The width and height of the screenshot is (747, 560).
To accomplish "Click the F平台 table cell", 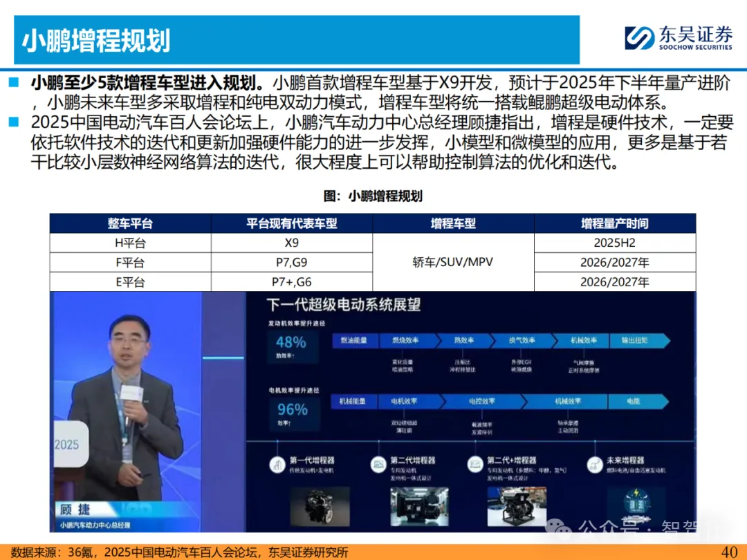I will 130,263.
